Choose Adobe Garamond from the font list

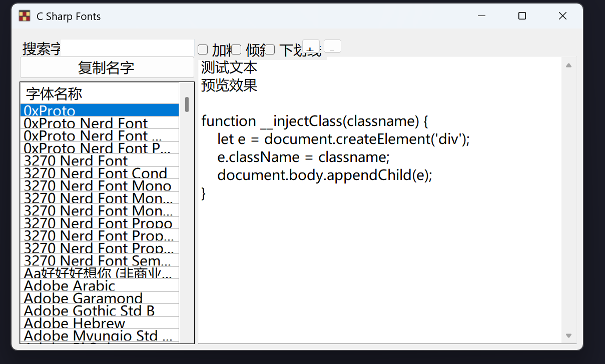pyautogui.click(x=99, y=298)
